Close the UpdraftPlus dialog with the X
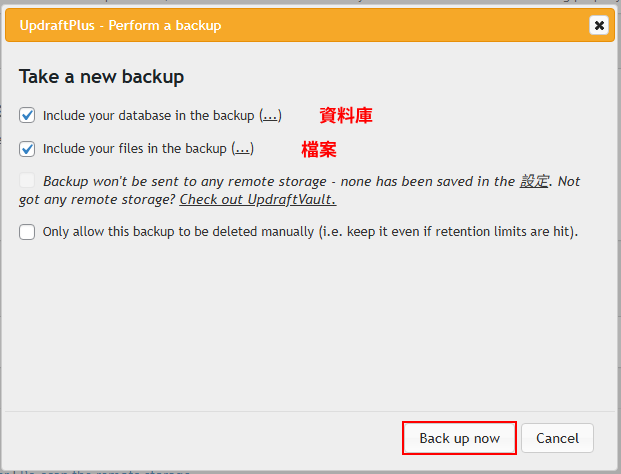The image size is (621, 474). [598, 25]
